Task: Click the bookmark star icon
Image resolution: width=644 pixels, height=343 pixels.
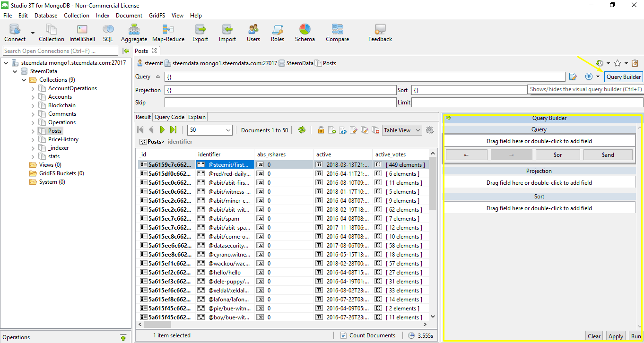Action: coord(618,63)
